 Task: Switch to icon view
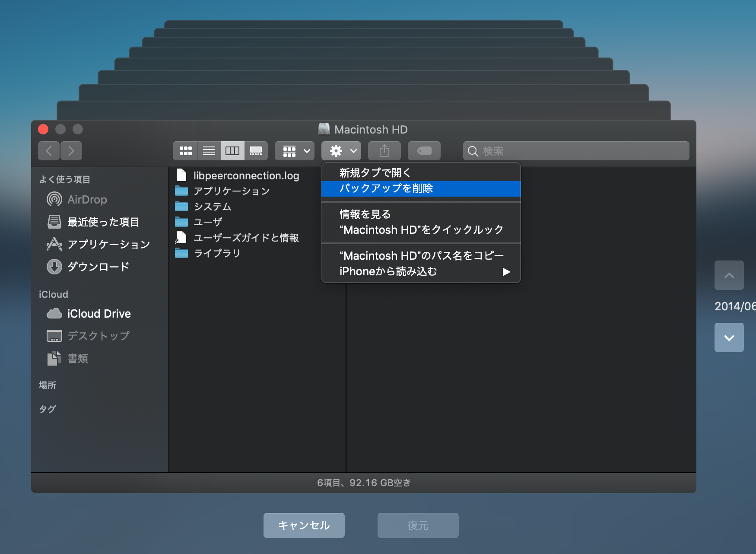coord(185,151)
